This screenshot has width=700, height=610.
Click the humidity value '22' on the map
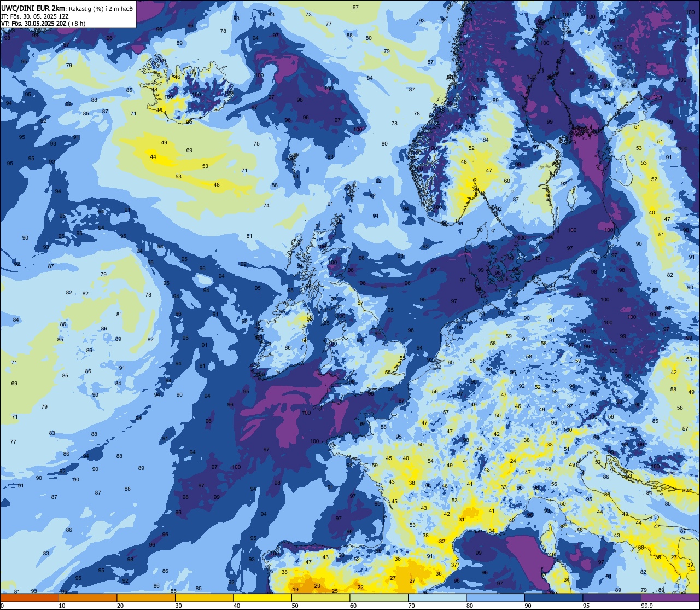tap(360, 587)
